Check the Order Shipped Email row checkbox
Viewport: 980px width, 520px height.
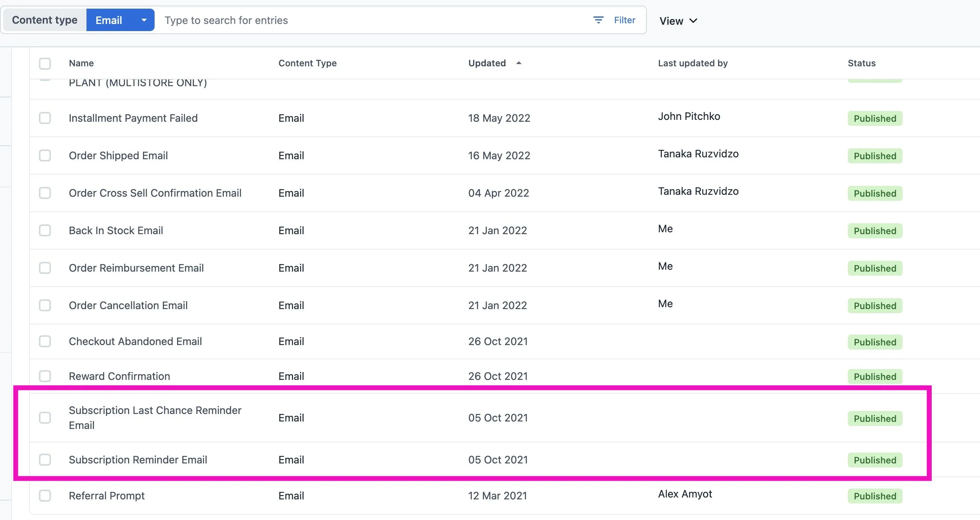click(45, 155)
